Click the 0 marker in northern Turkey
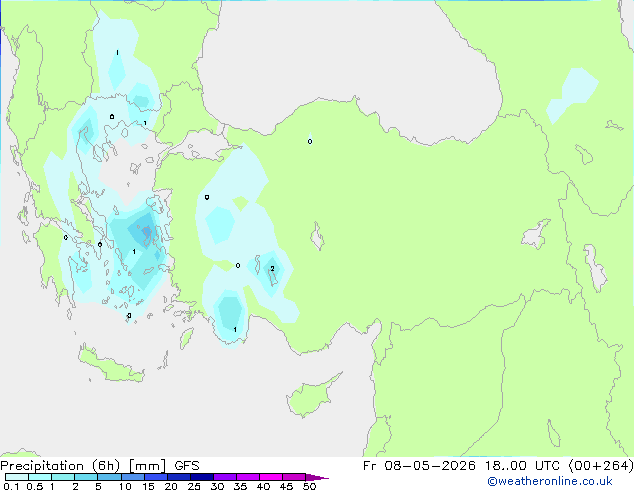This screenshot has height=490, width=634. point(310,142)
